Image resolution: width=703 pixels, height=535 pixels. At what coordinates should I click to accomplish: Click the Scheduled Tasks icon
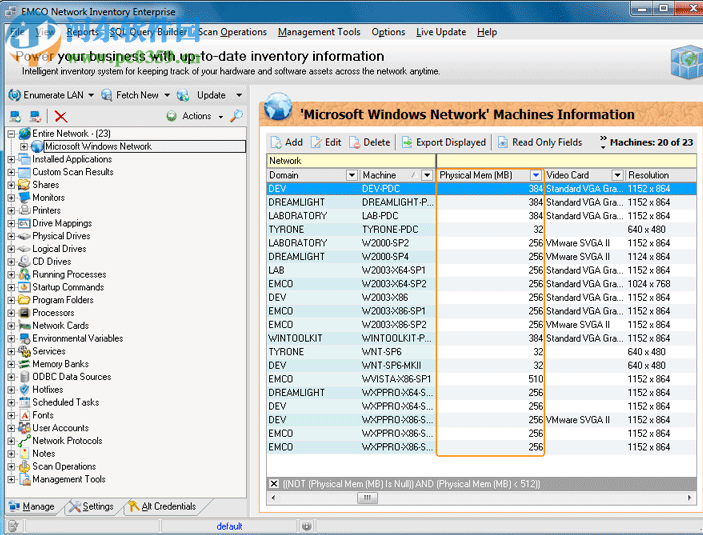click(x=24, y=402)
